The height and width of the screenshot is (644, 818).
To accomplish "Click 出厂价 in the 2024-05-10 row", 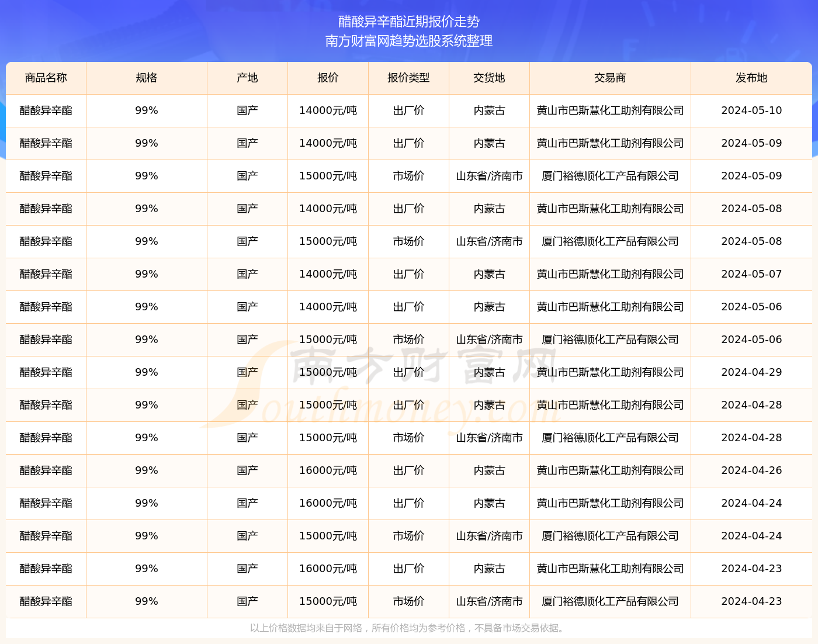I will (408, 110).
